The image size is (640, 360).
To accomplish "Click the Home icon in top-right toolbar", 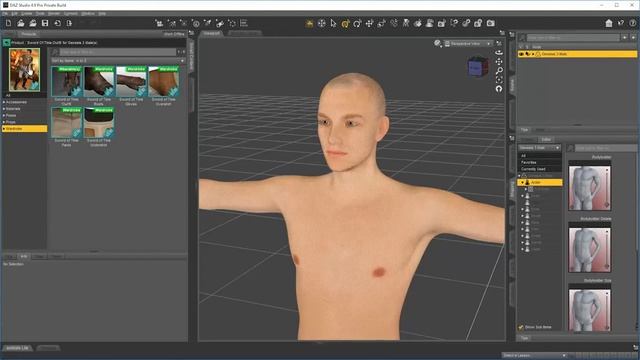I will tap(609, 23).
